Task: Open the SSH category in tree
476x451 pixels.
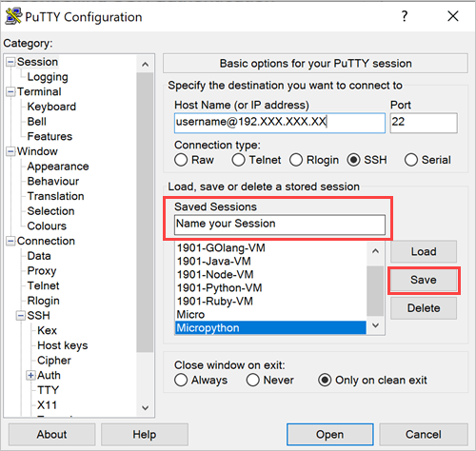Action: pyautogui.click(x=38, y=315)
